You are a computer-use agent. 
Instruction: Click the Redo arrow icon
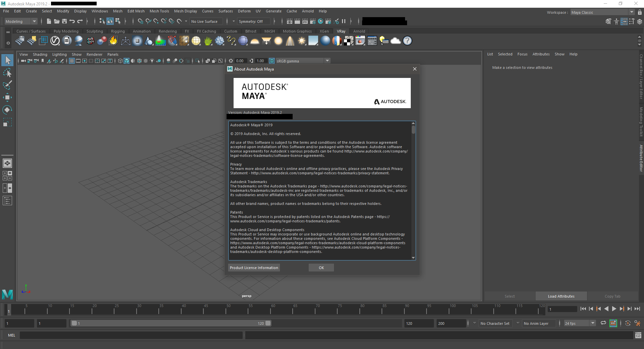click(x=80, y=21)
